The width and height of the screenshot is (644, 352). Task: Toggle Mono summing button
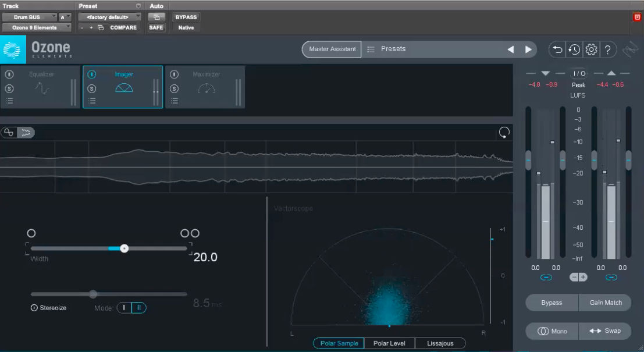pos(552,331)
